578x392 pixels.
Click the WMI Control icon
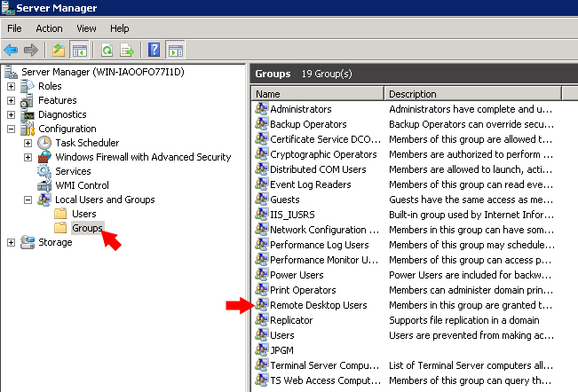click(44, 185)
